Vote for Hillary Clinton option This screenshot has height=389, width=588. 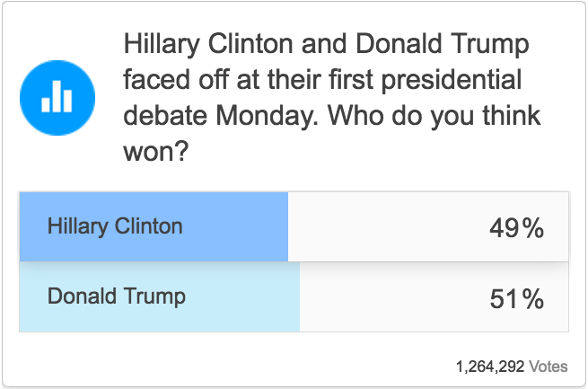coord(115,225)
